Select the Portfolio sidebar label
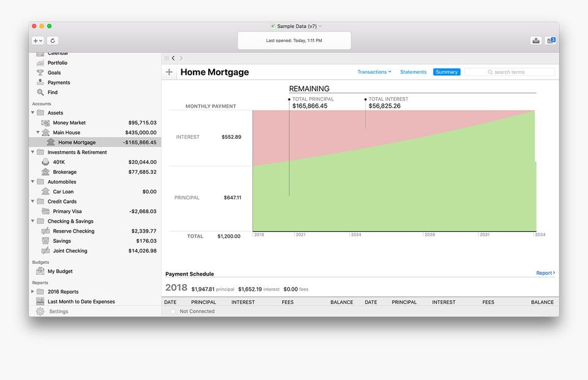Screen dimensions: 588x380 coord(58,62)
